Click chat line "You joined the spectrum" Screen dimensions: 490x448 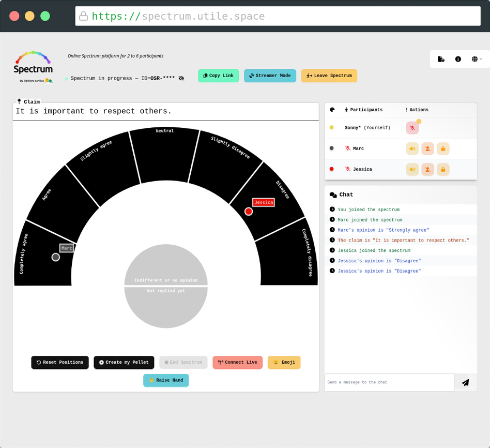coord(369,210)
